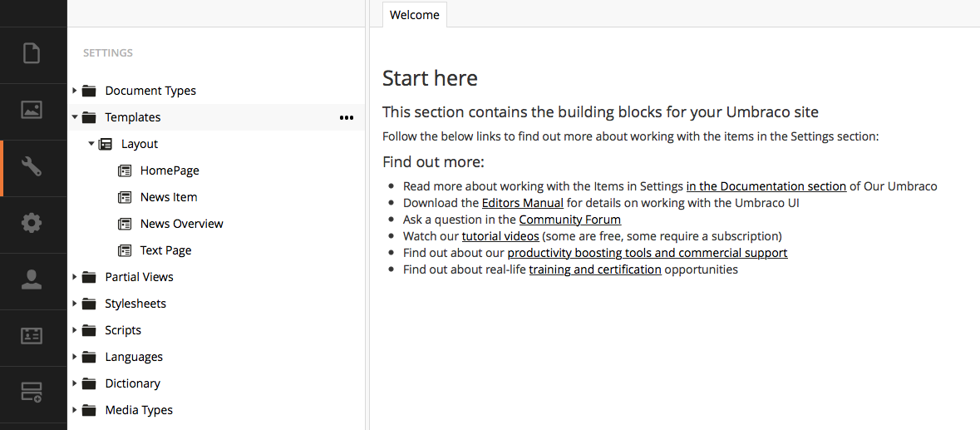Screen dimensions: 980x430
Task: Select the HomePage template label
Action: [x=170, y=171]
